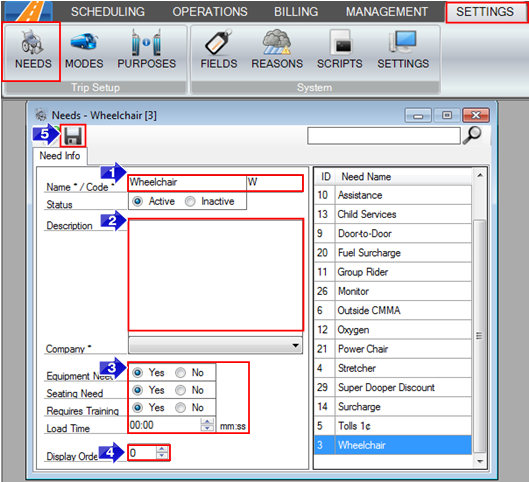The width and height of the screenshot is (529, 482).
Task: Open the PURPOSES icon
Action: click(x=146, y=42)
